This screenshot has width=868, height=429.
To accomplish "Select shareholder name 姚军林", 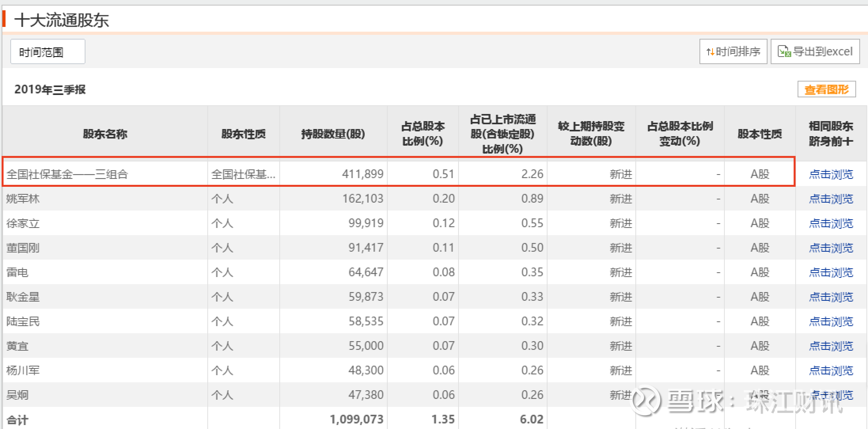I will pos(23,199).
